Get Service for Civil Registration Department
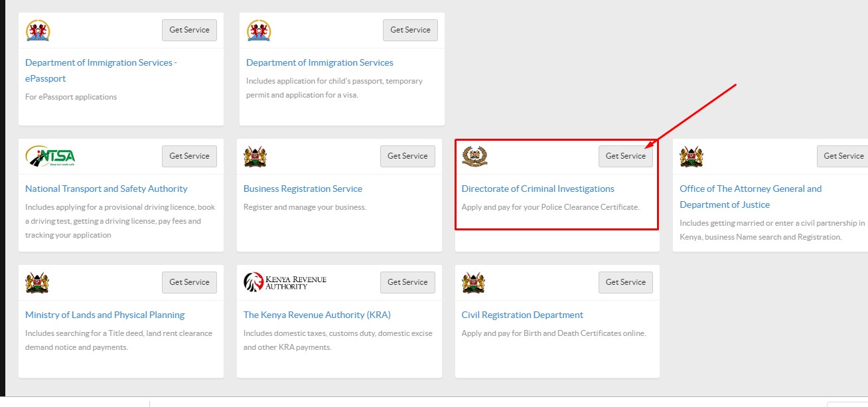Image resolution: width=868 pixels, height=407 pixels. [x=626, y=282]
